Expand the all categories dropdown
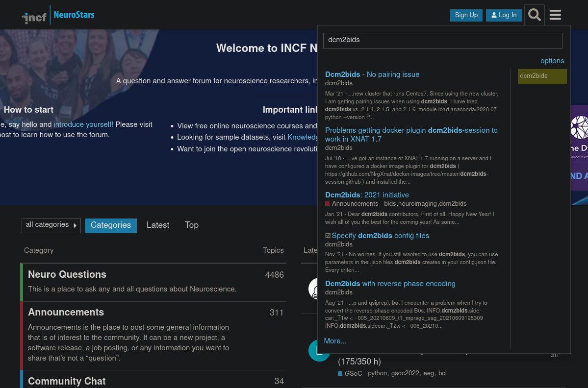Screen dimensions: 588x388 point(51,225)
